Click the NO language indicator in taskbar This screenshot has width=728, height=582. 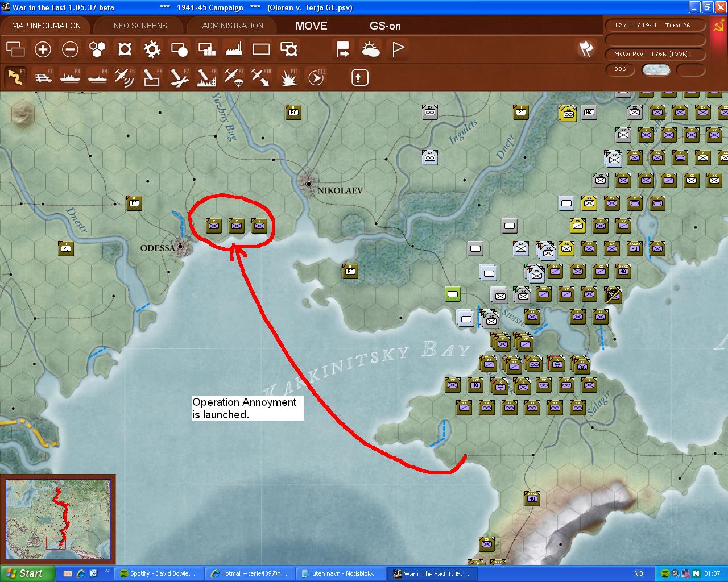click(x=638, y=573)
